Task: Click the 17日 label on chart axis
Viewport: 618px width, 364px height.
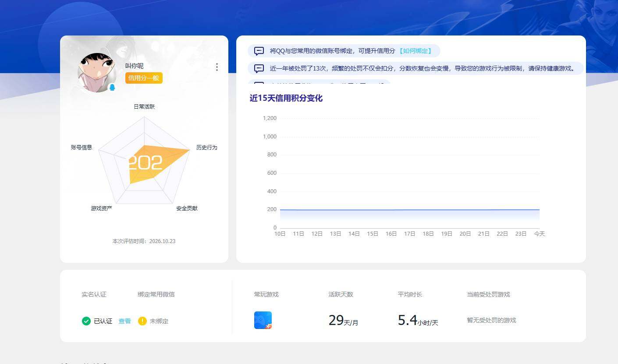Action: 410,234
